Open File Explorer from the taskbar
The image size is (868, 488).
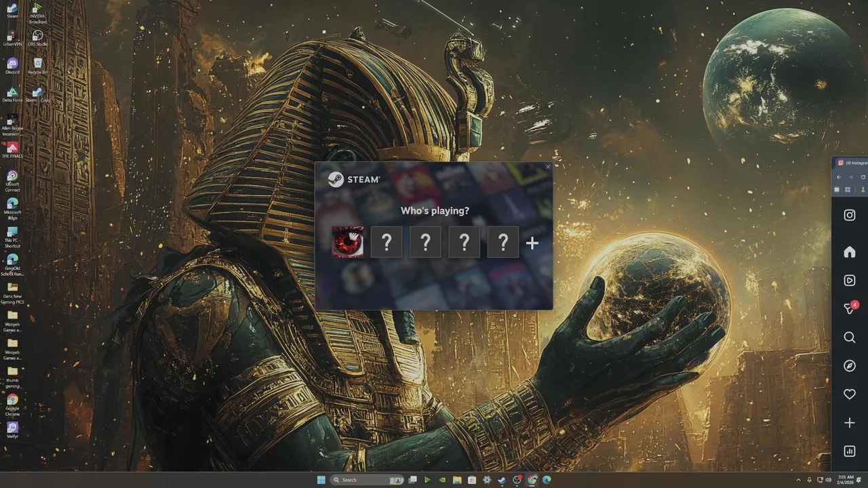coord(457,480)
